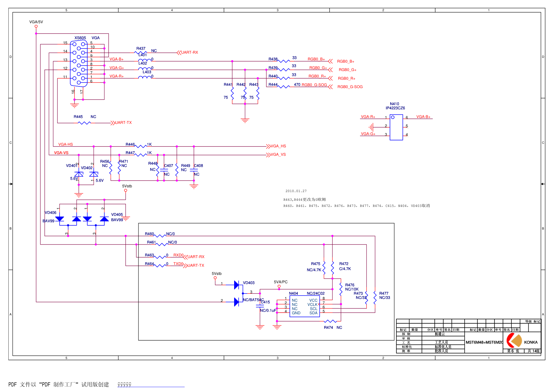Click the XS605 VGA connector symbol
Screen dimensions: 555x392
[x=79, y=63]
